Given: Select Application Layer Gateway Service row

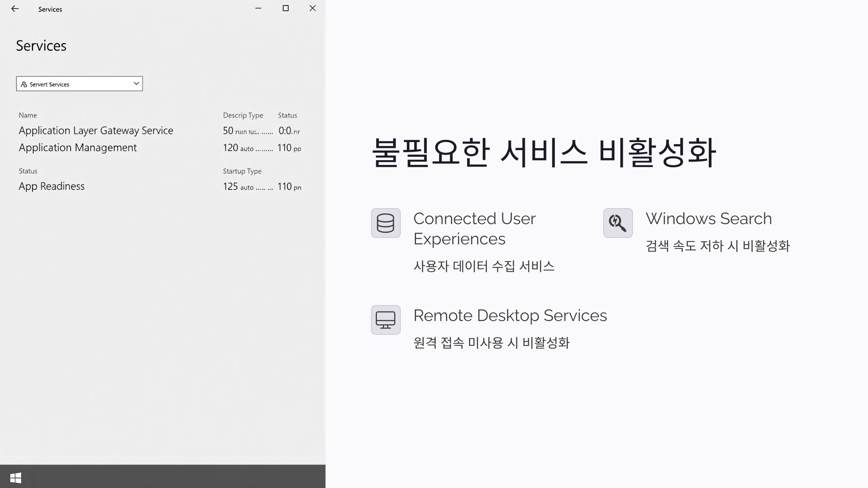Looking at the screenshot, I should click(96, 130).
